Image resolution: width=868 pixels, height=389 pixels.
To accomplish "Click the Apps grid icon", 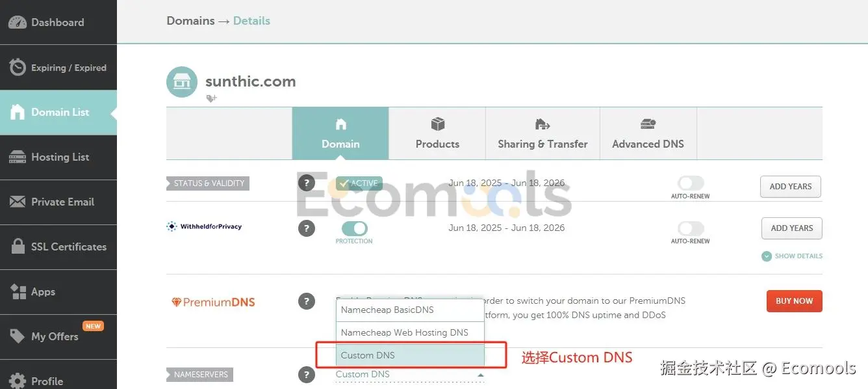I will [x=18, y=291].
